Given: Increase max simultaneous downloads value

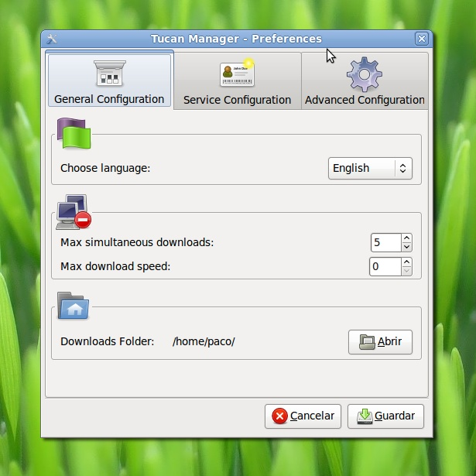Looking at the screenshot, I should [x=406, y=238].
